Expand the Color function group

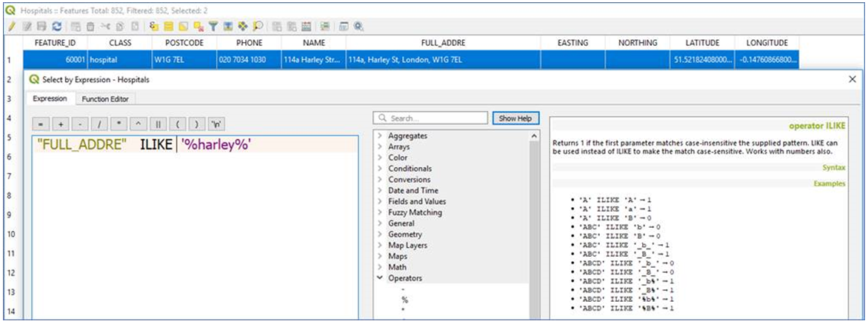coord(379,158)
